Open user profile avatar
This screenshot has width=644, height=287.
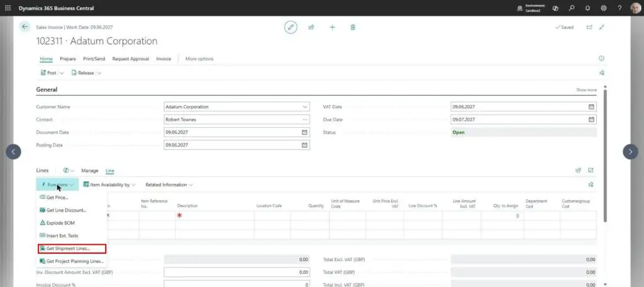(x=635, y=8)
